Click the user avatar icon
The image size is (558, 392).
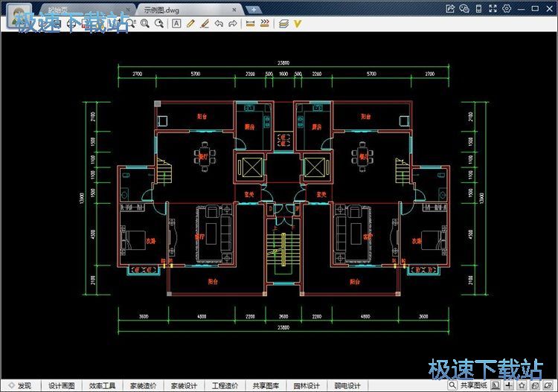pyautogui.click(x=19, y=16)
